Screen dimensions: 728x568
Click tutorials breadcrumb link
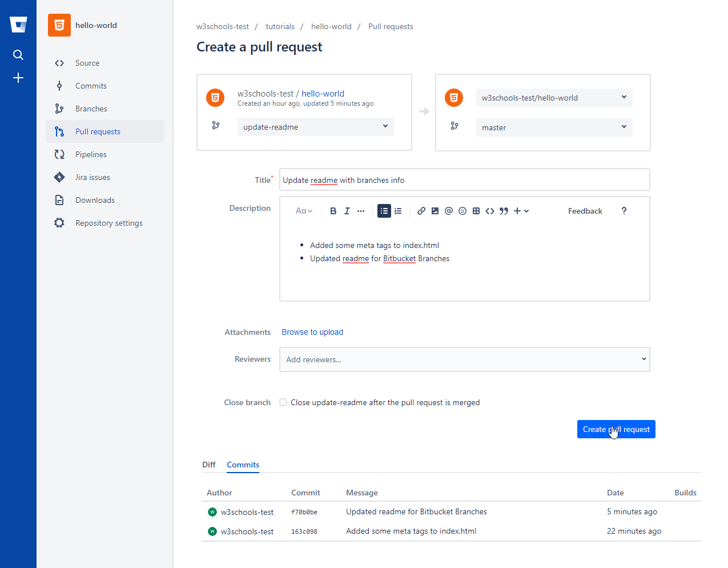(280, 26)
